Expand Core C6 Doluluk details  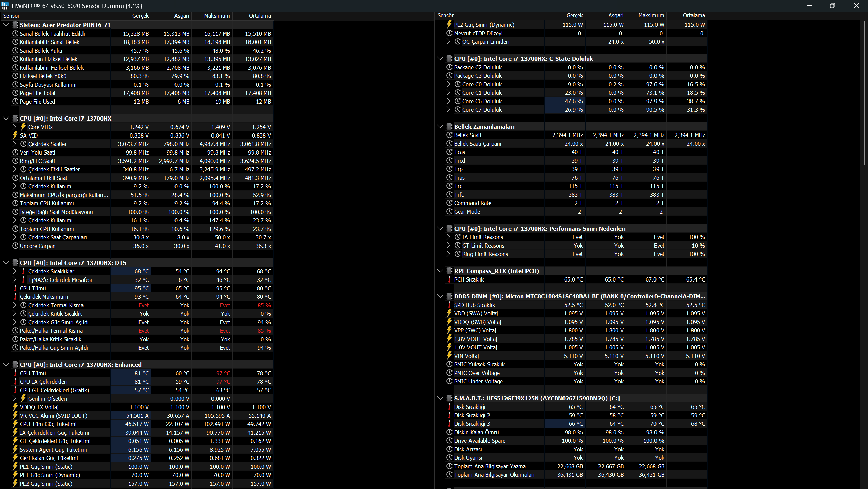(x=448, y=101)
